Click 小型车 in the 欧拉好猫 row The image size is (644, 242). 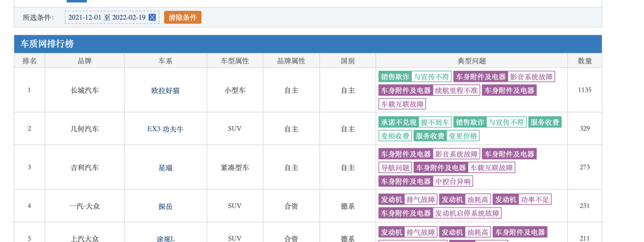coord(235,90)
